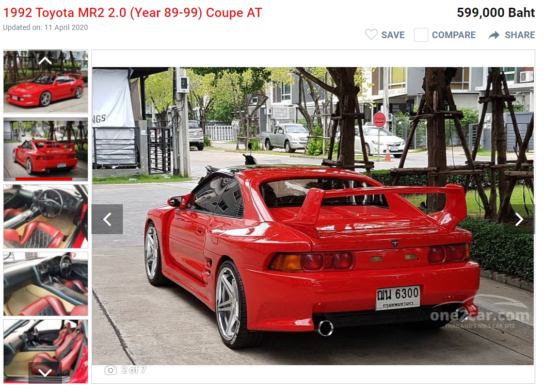Click the heart Save icon
Image resolution: width=544 pixels, height=392 pixels.
371,35
